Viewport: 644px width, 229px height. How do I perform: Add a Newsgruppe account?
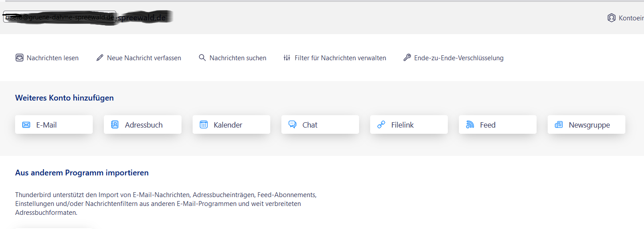coord(586,124)
